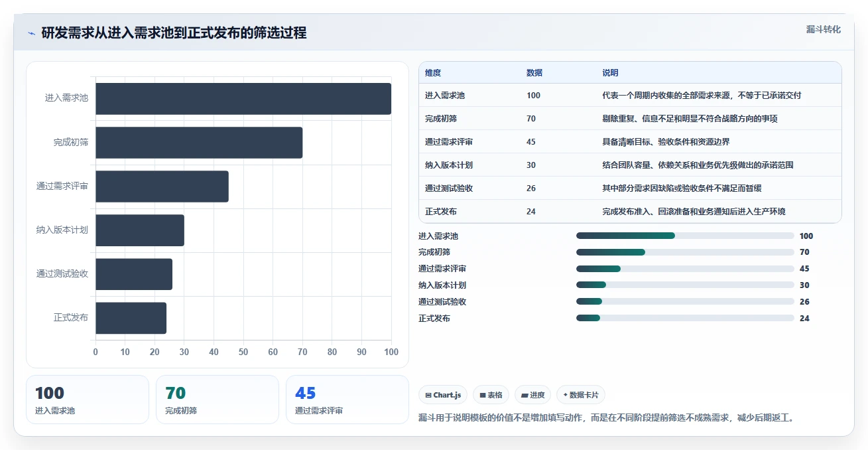Image resolution: width=868 pixels, height=450 pixels.
Task: Click the 漏斗转化 label in header
Action: point(824,30)
